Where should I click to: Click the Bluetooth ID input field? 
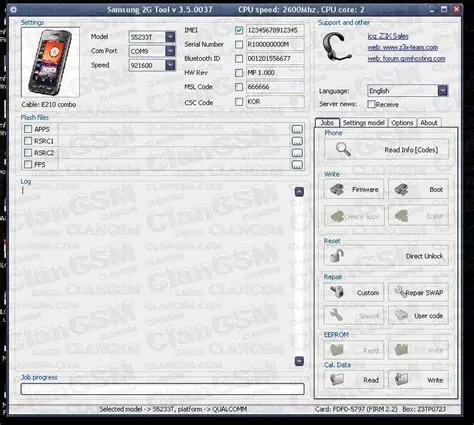(x=275, y=59)
